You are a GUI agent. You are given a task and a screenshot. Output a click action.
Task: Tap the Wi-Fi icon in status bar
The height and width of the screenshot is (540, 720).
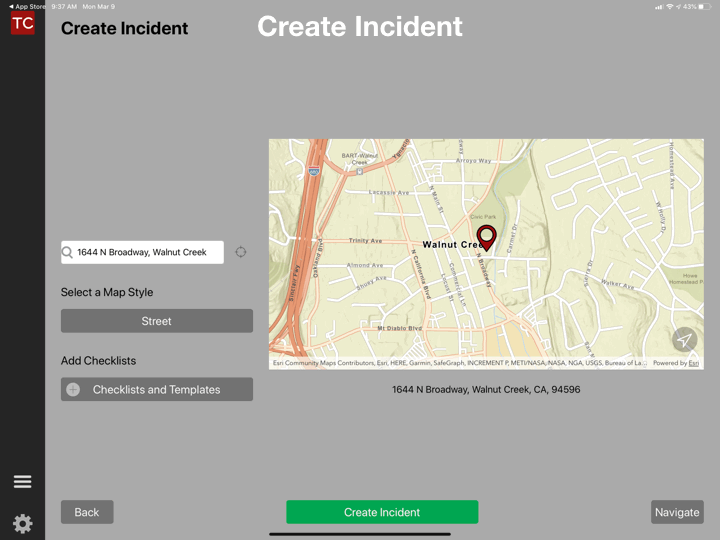pos(668,6)
